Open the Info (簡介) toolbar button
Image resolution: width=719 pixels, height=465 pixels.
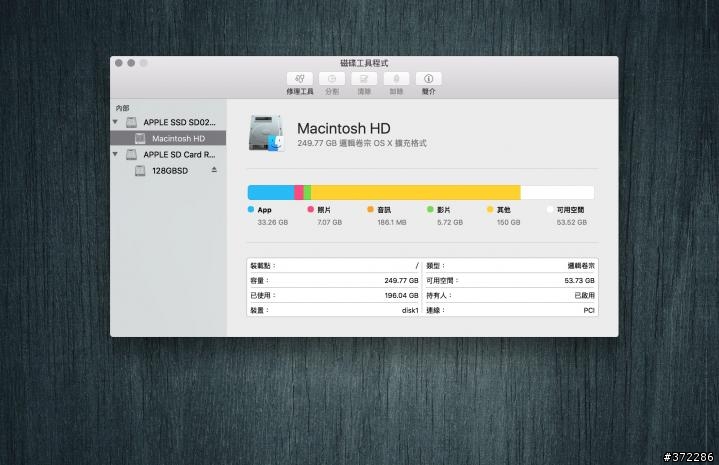pos(428,79)
